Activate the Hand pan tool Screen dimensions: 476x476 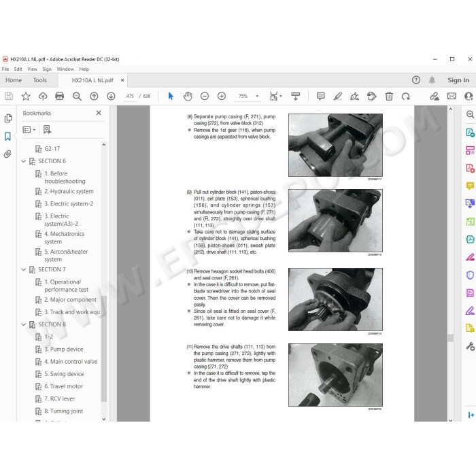pos(188,97)
